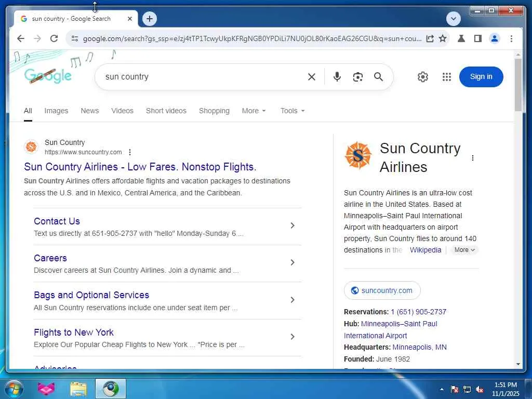The height and width of the screenshot is (399, 532).
Task: Click the Google doodle logo
Action: coord(48,75)
